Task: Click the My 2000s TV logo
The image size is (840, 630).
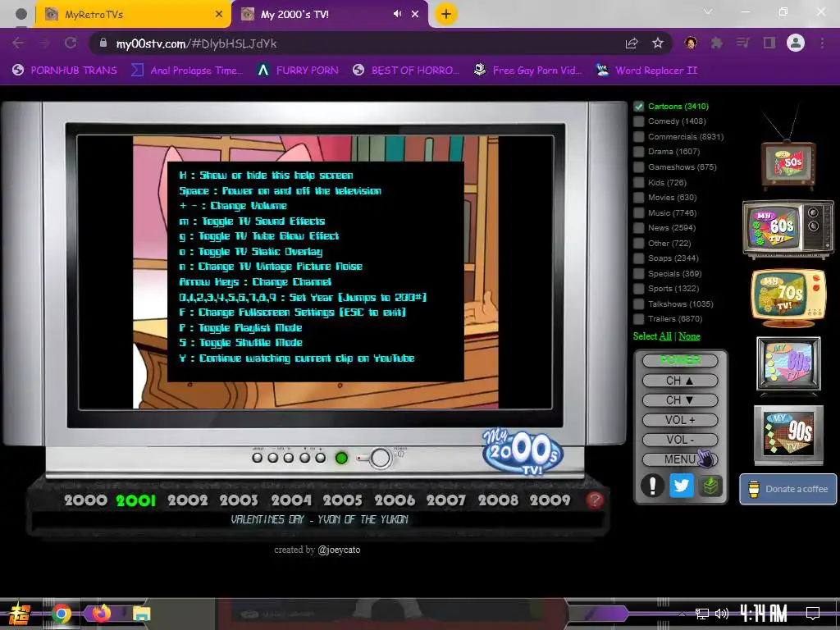Action: click(522, 452)
